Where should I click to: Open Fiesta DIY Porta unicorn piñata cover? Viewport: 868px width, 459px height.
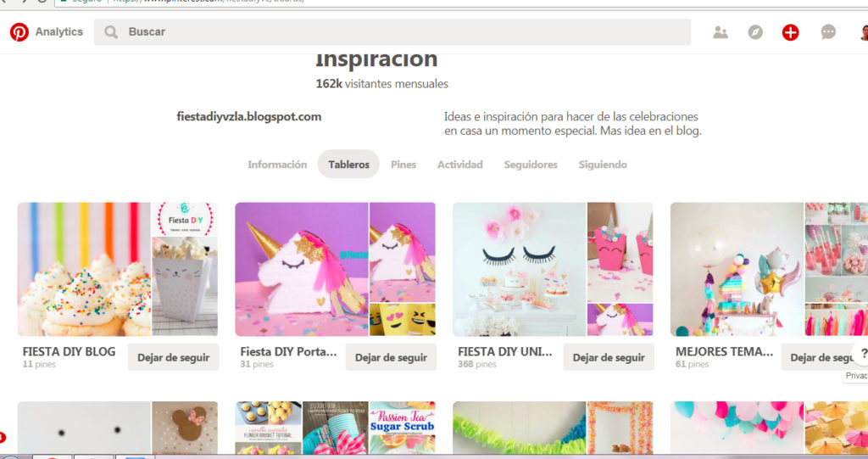[302, 270]
